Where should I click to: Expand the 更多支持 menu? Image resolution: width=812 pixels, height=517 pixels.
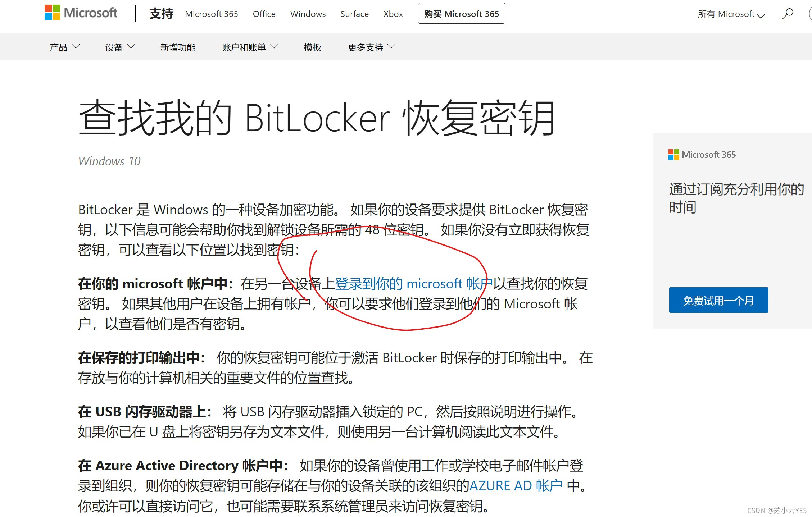371,47
